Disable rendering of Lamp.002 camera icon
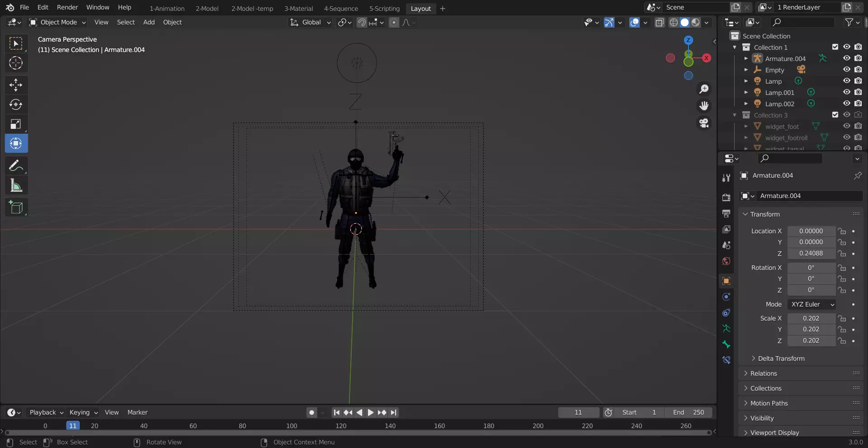 [858, 104]
